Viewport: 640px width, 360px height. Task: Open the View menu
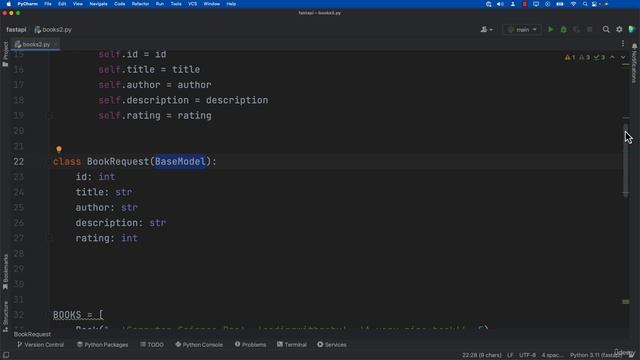[x=78, y=4]
